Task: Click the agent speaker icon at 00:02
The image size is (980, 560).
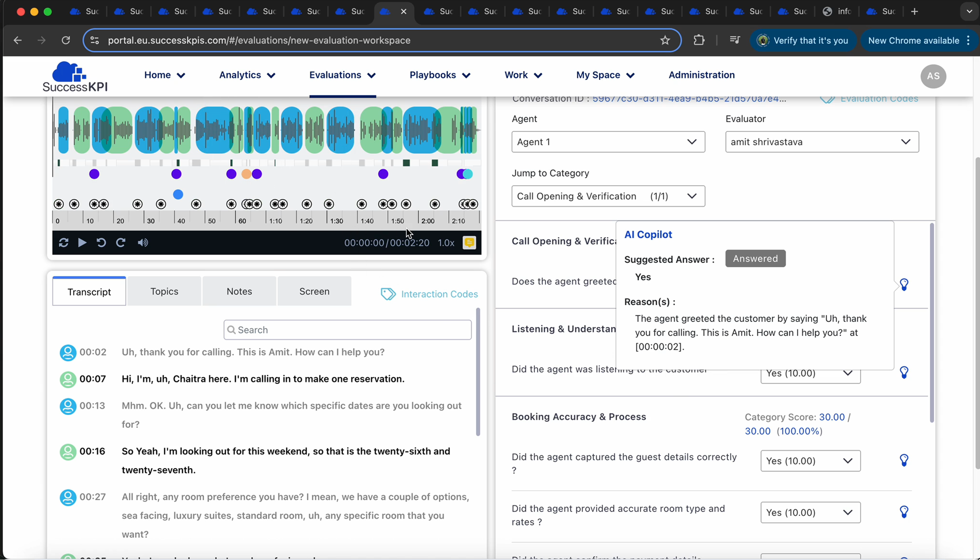Action: [x=68, y=352]
